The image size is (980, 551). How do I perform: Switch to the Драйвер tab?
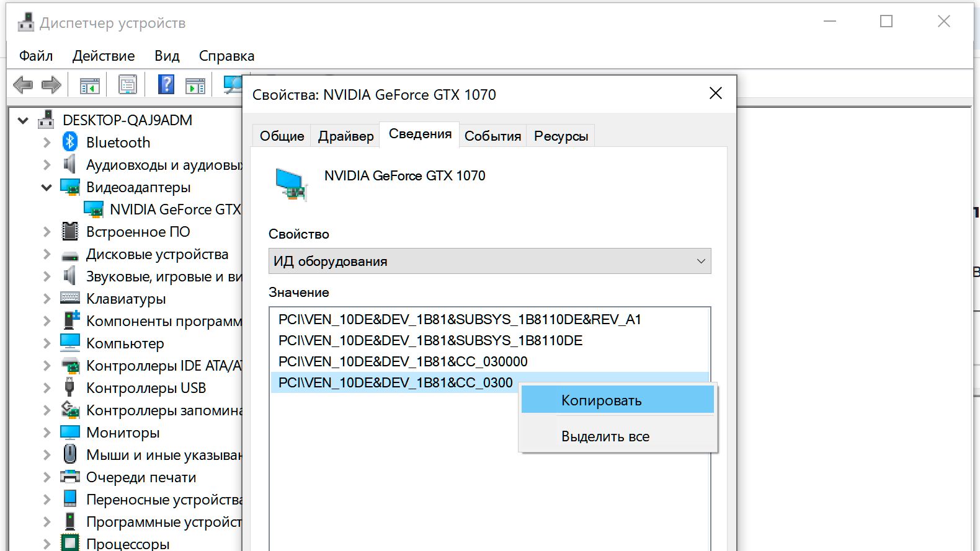pos(345,136)
